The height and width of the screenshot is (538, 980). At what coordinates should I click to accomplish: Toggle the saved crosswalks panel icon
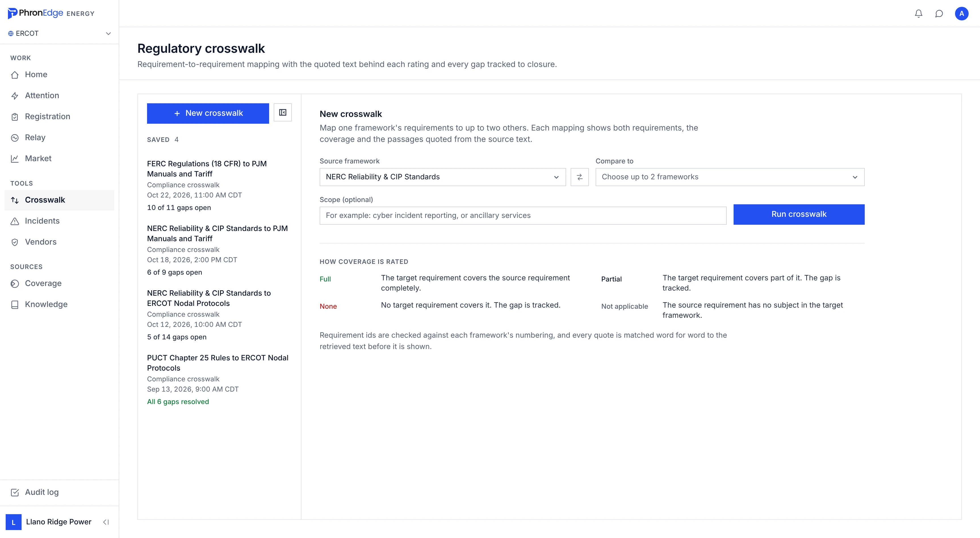pos(283,113)
